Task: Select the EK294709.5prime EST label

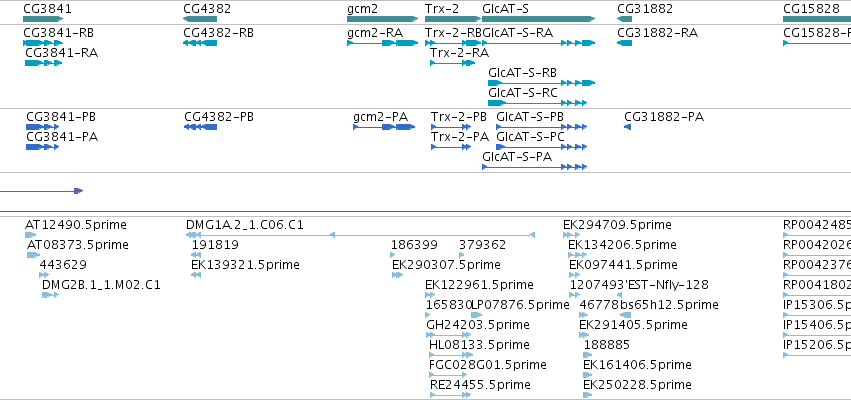Action: (617, 225)
